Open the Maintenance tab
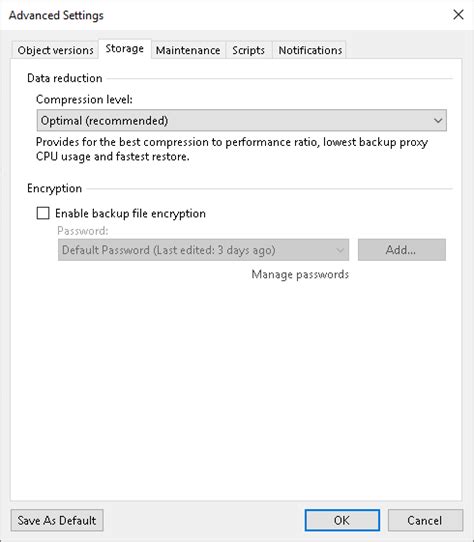474x542 pixels. [x=188, y=50]
